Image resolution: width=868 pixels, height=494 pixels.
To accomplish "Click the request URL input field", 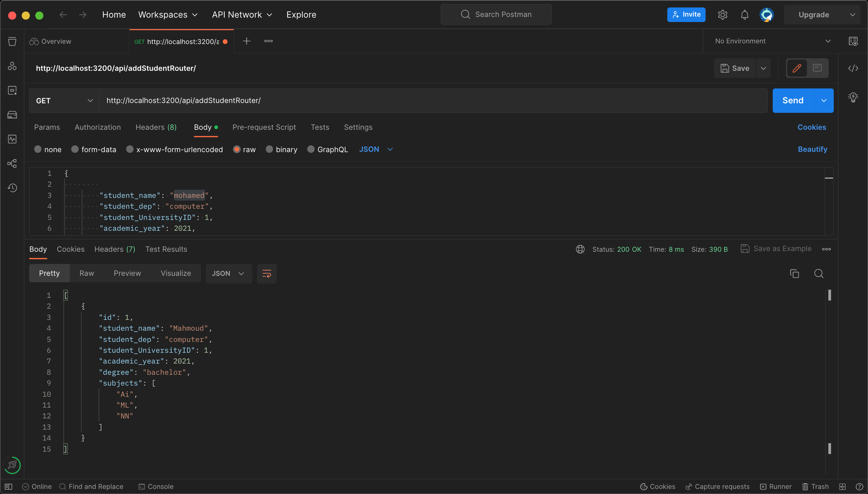I will 433,101.
